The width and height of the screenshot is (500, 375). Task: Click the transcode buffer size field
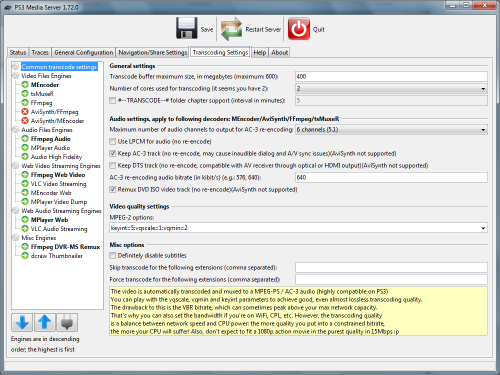click(391, 76)
